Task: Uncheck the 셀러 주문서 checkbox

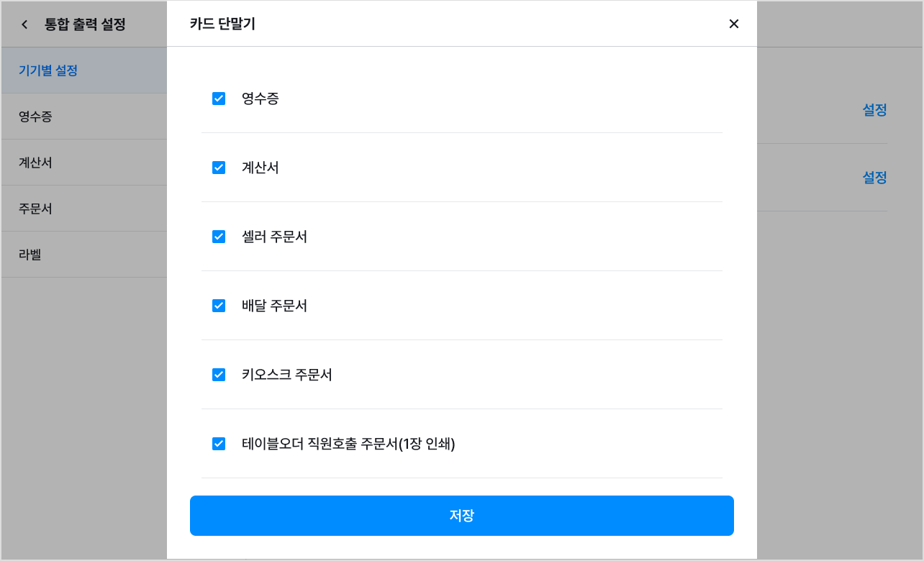Action: pos(219,237)
